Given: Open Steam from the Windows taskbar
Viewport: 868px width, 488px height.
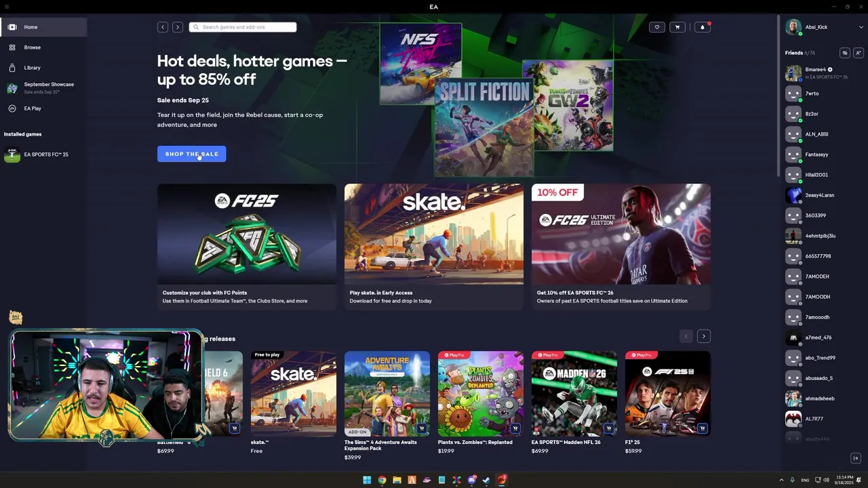Looking at the screenshot, I should coord(486,481).
